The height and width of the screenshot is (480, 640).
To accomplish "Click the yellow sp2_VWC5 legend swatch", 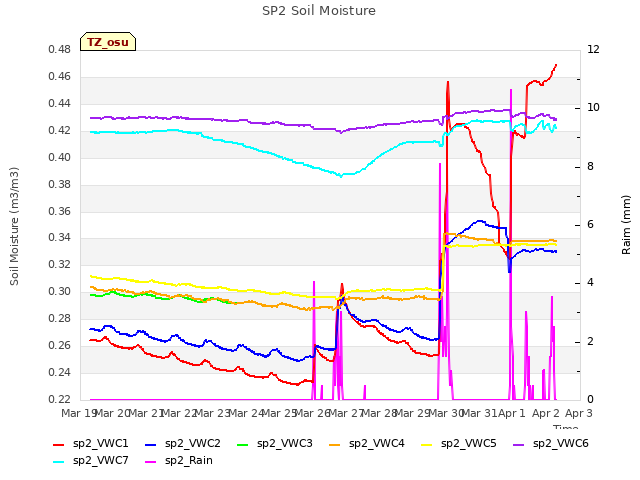I will pos(427,444).
